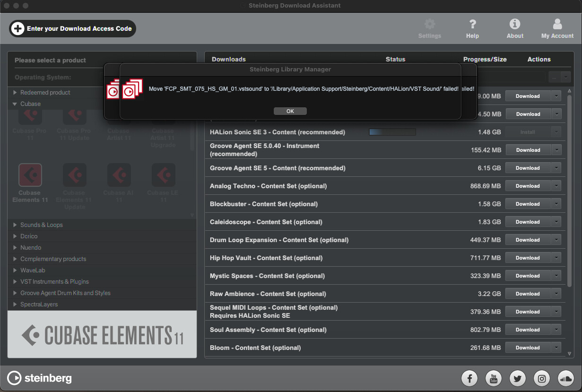Open download options arrow for Bloom
Screen dimensions: 582x392
pyautogui.click(x=556, y=348)
